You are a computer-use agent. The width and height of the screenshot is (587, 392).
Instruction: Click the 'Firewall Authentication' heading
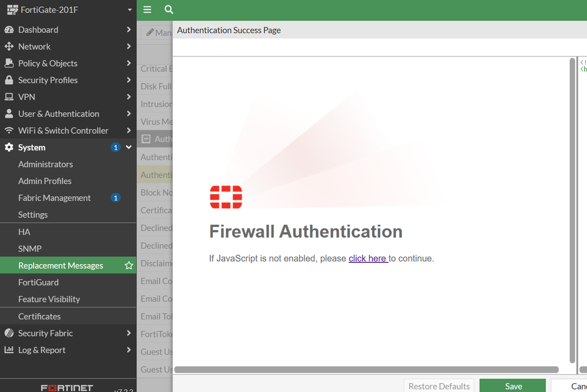pyautogui.click(x=306, y=232)
